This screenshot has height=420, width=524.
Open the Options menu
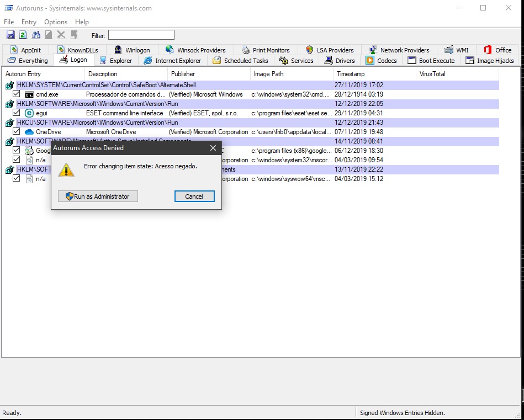56,22
